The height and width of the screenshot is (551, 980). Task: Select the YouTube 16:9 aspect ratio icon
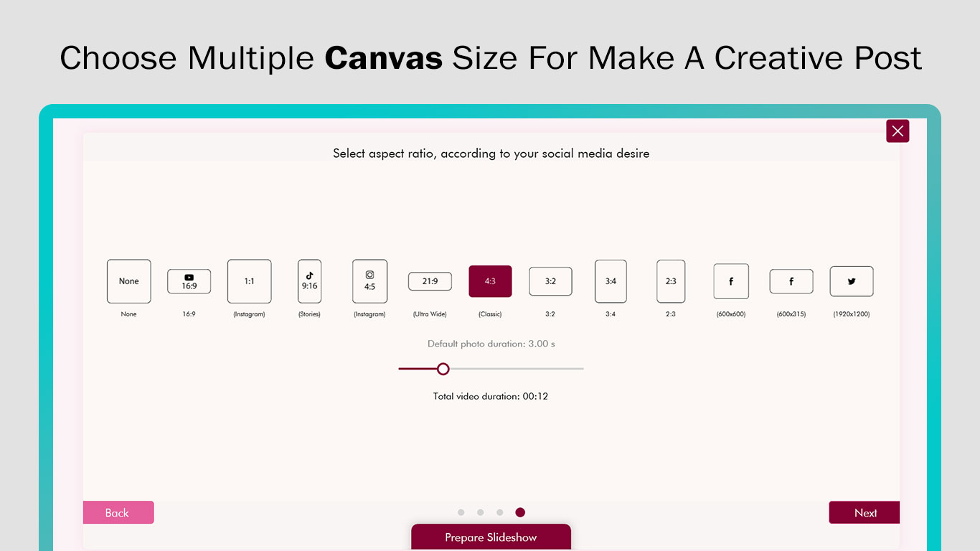coord(189,281)
